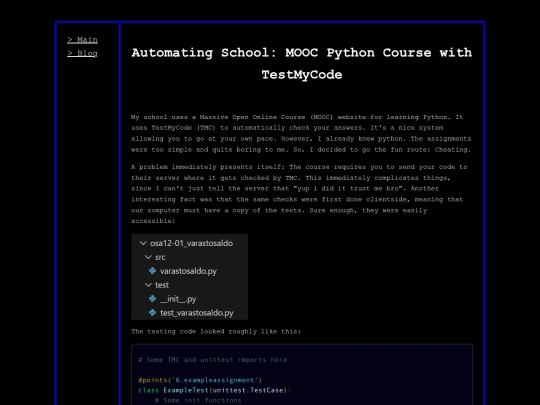Click the article title heading
The height and width of the screenshot is (405, 540).
pos(302,64)
